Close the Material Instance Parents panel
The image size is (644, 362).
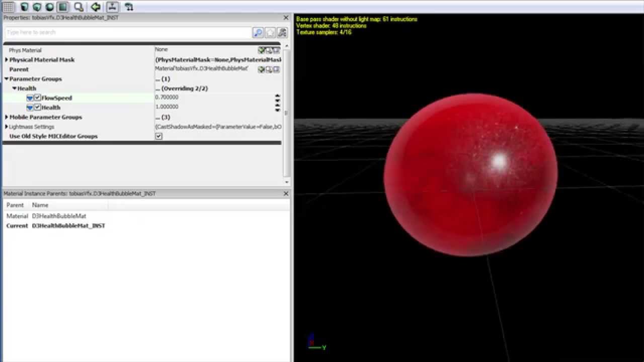click(286, 194)
